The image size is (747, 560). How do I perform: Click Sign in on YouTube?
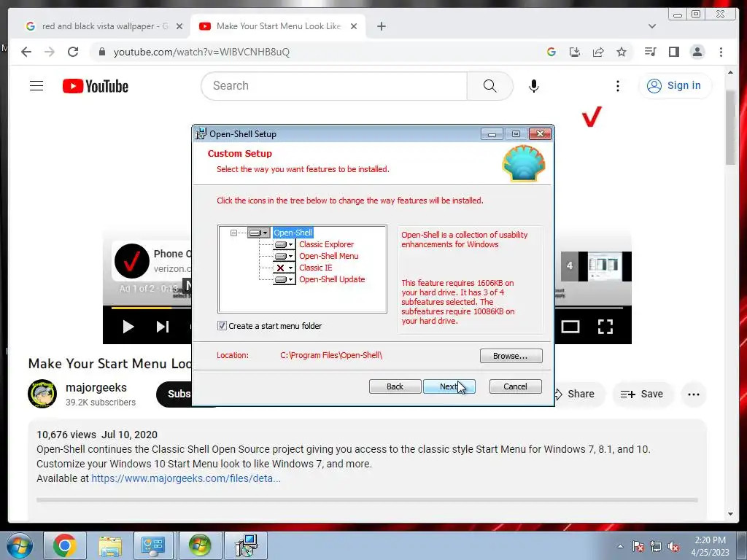[x=674, y=86]
